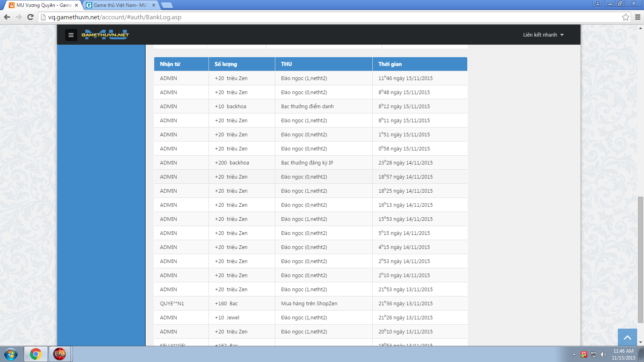Bookmark this page with star icon

click(625, 17)
